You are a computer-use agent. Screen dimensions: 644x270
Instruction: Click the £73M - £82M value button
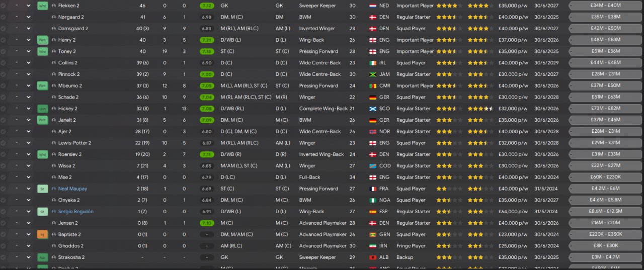(606, 109)
